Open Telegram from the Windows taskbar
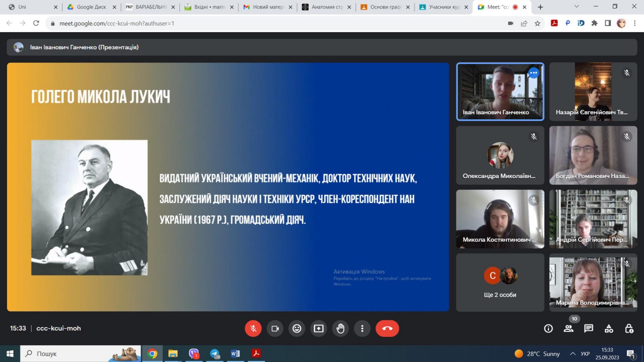This screenshot has height=362, width=644. [215, 354]
